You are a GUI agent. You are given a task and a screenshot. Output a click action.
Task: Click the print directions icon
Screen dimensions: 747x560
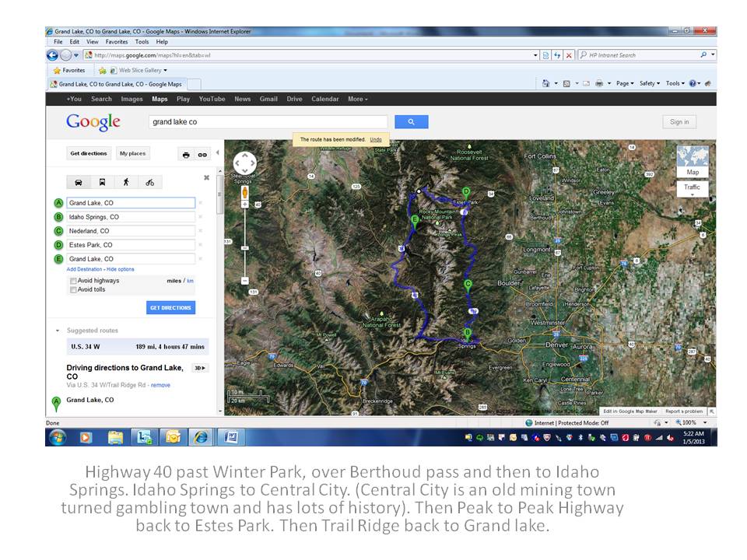[x=186, y=155]
